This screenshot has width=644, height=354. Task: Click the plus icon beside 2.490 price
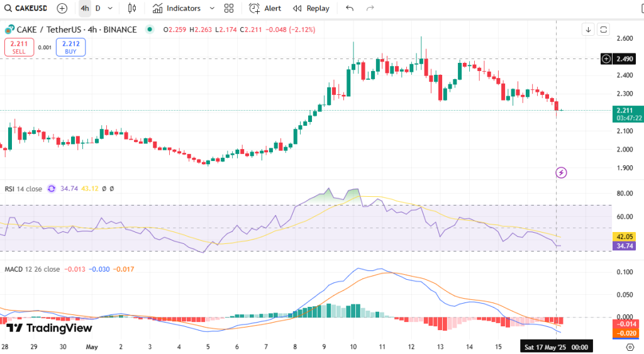click(x=606, y=58)
